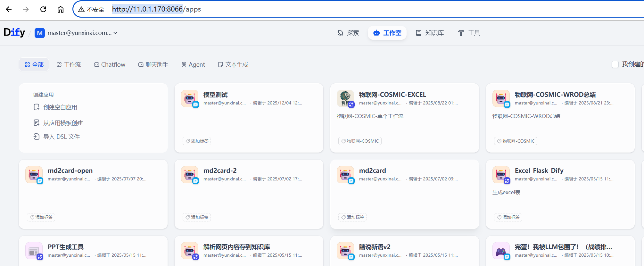Open the 模型测试 app card title
The height and width of the screenshot is (266, 644).
pos(215,95)
